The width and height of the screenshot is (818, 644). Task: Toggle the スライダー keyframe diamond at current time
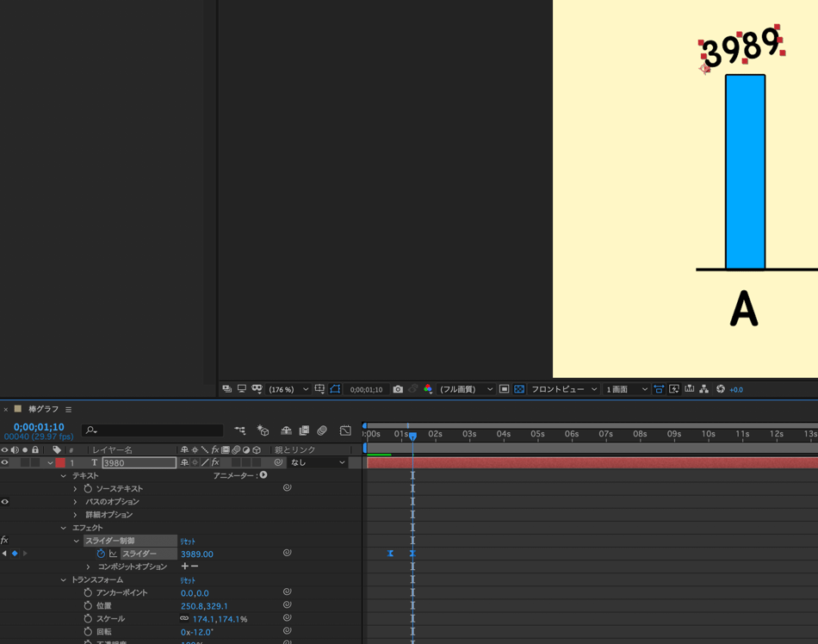[15, 554]
